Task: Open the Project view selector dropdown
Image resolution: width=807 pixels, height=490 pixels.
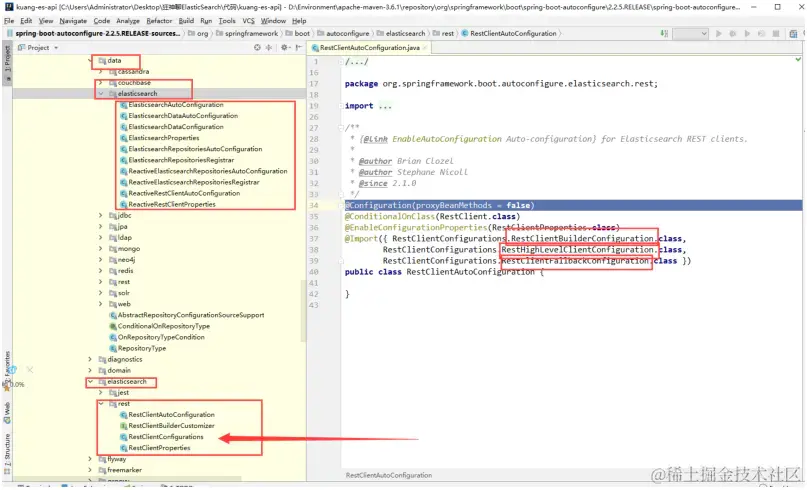Action: click(x=39, y=47)
